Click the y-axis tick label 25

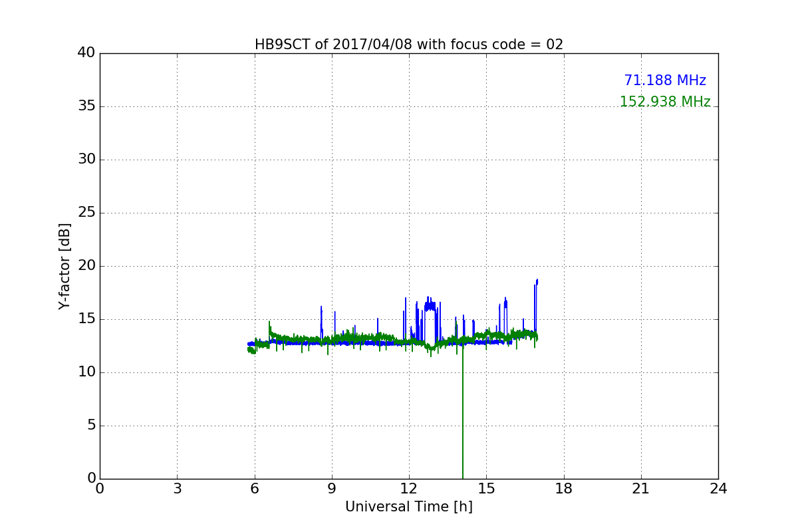pos(86,213)
